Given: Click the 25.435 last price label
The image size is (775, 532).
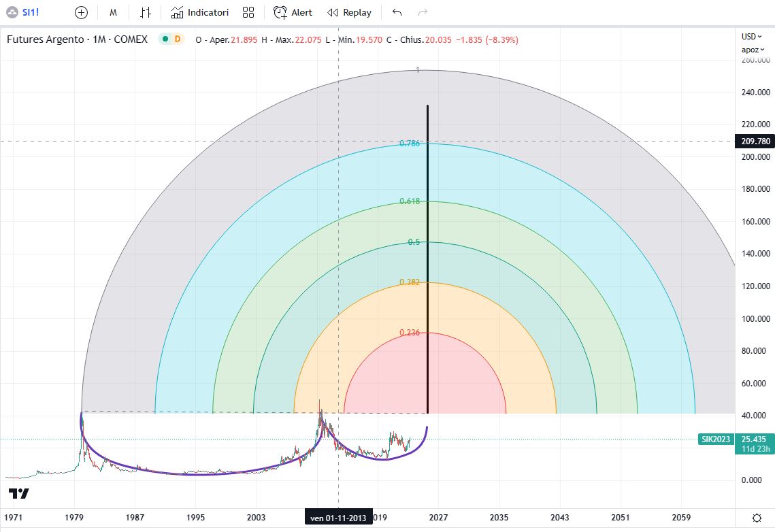Looking at the screenshot, I should 754,439.
